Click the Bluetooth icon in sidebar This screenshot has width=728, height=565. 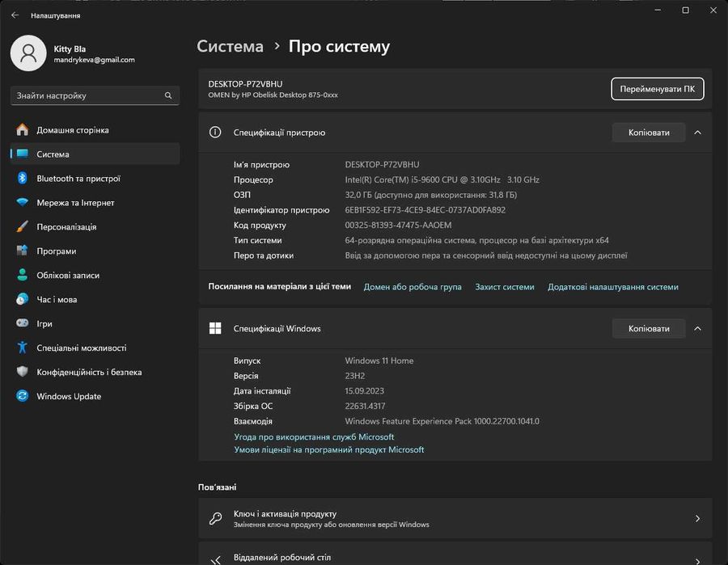pos(23,179)
